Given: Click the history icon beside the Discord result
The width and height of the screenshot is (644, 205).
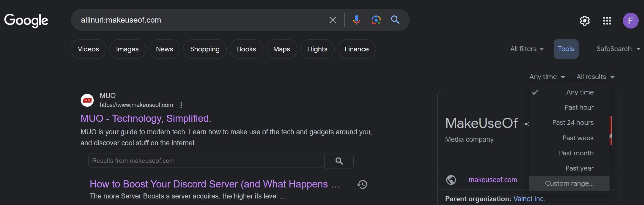Looking at the screenshot, I should pos(362,184).
